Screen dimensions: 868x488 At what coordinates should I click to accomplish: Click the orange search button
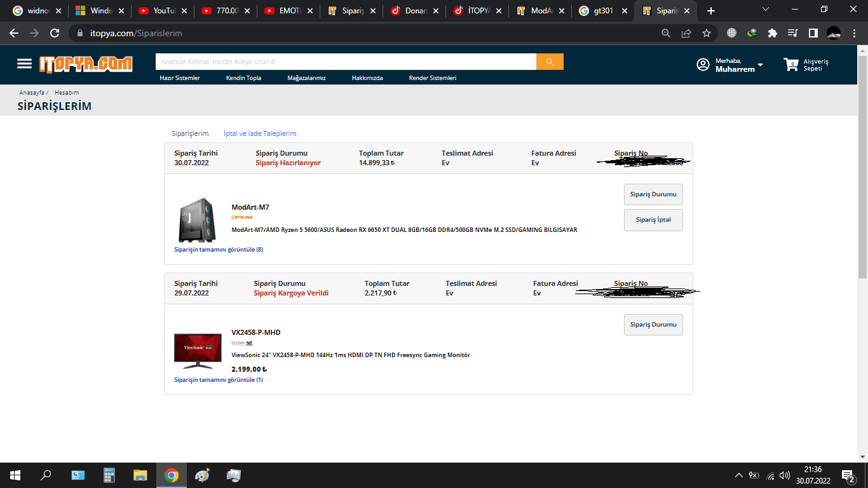550,62
